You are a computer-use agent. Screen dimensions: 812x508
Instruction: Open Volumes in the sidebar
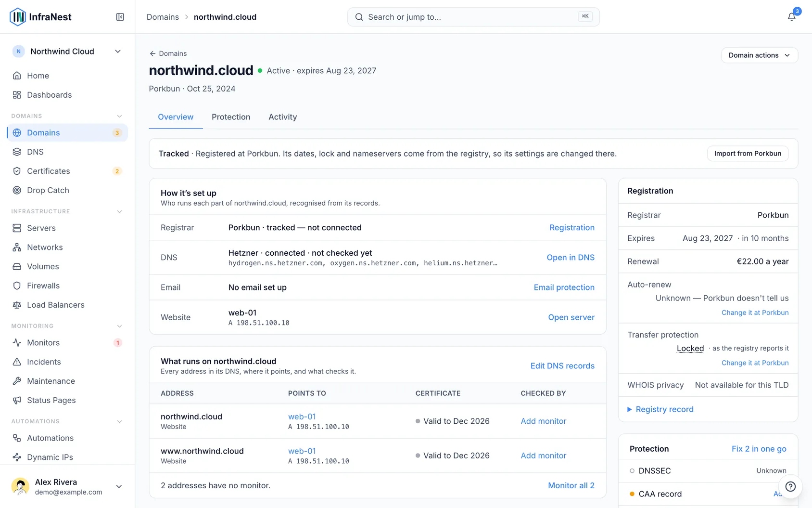[67, 266]
